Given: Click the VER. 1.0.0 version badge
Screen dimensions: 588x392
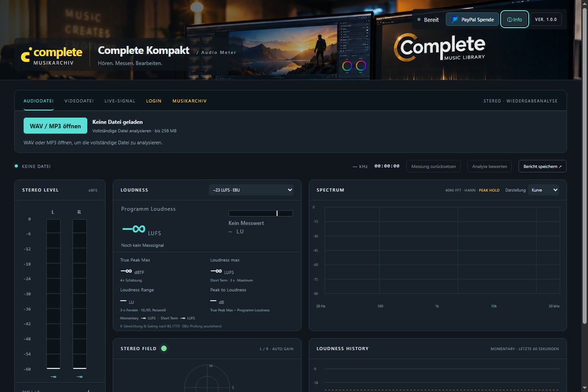Looking at the screenshot, I should tap(546, 20).
